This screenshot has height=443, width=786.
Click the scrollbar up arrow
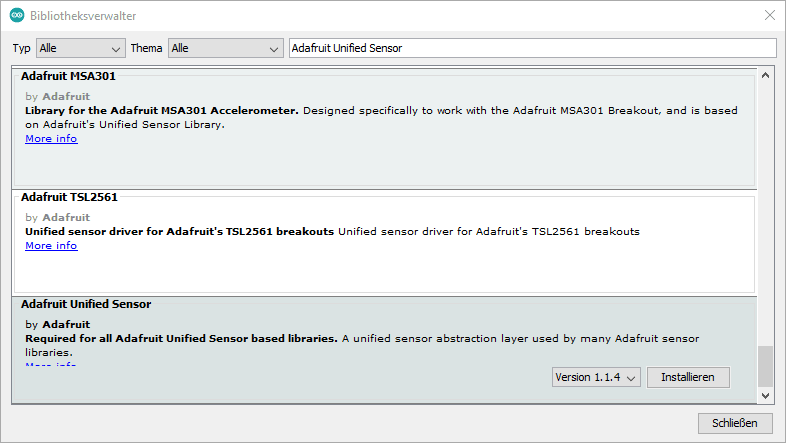pyautogui.click(x=766, y=75)
